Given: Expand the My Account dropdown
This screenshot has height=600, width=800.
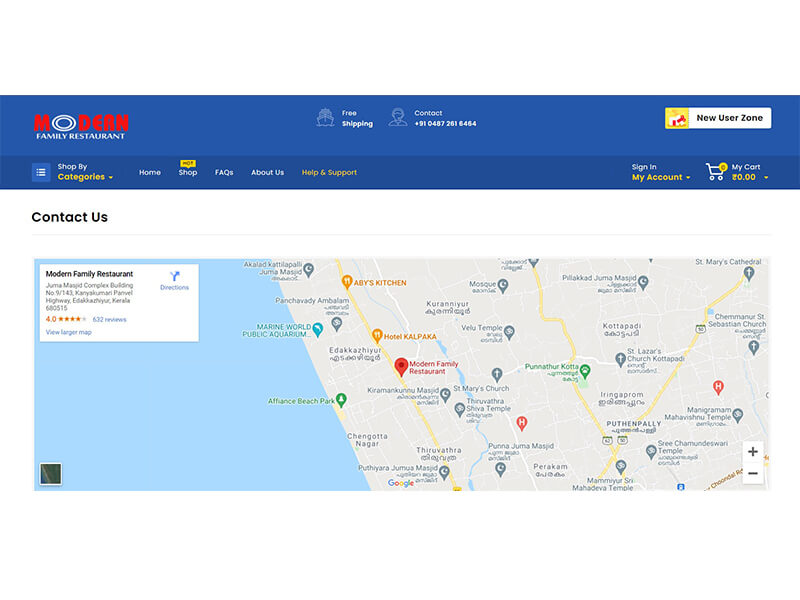Looking at the screenshot, I should point(660,177).
